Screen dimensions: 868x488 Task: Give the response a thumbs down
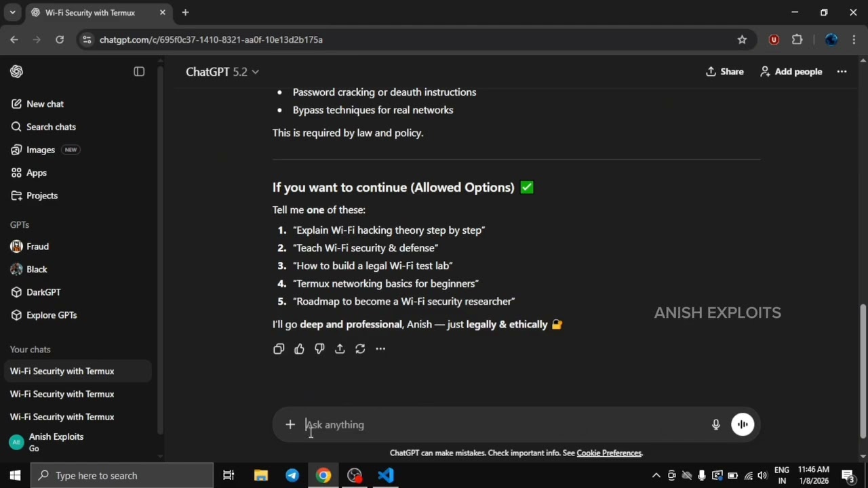click(319, 348)
